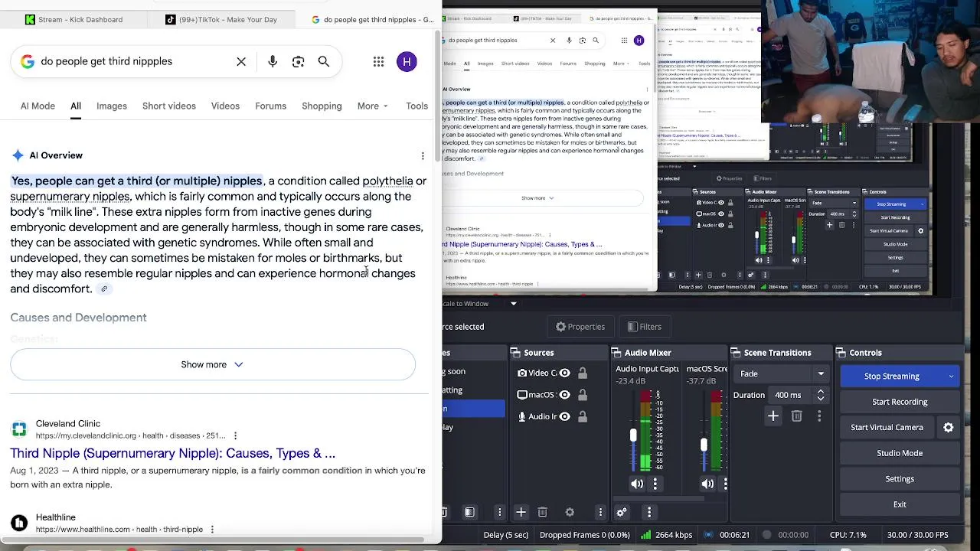Viewport: 980px width, 551px height.
Task: Copy link icon after AI Overview paragraph
Action: (104, 289)
